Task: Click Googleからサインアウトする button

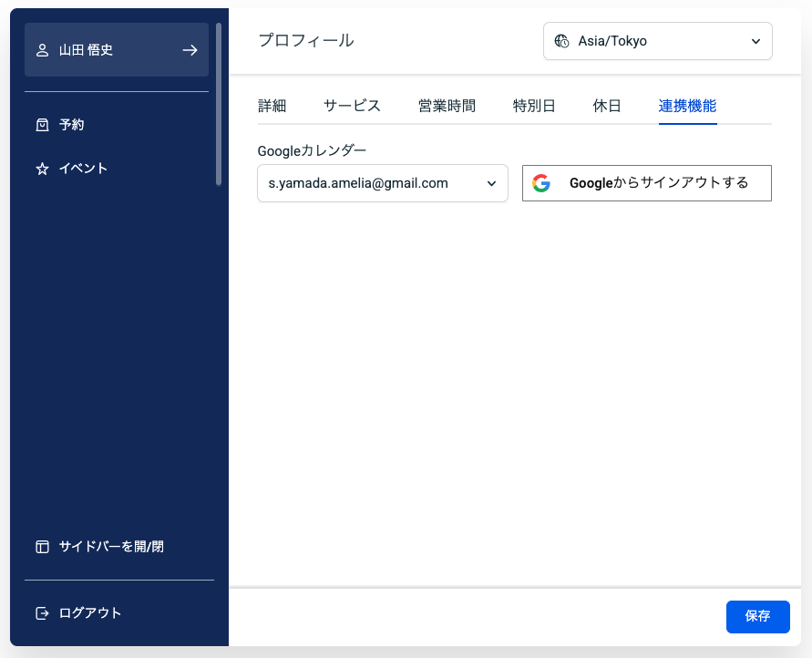Action: [646, 183]
